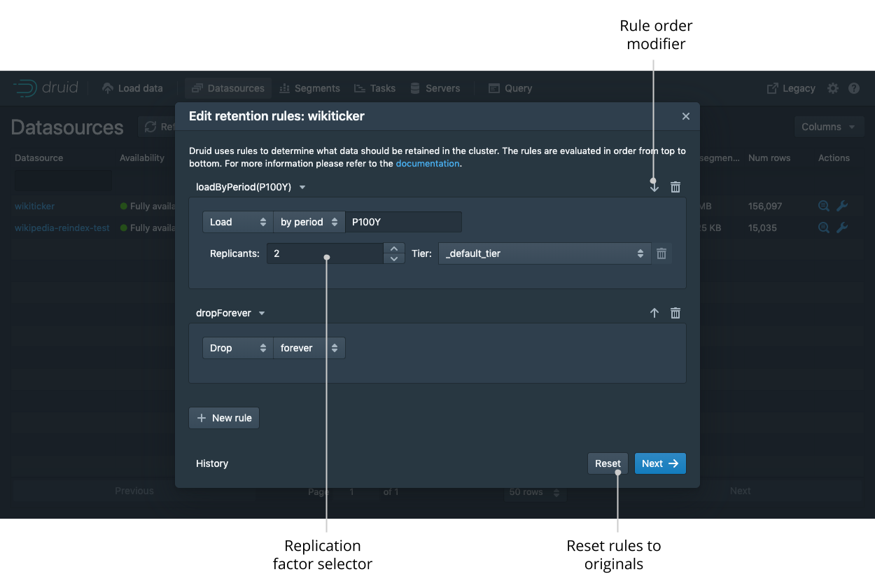This screenshot has height=588, width=875.
Task: Open the Load data tab
Action: [132, 88]
